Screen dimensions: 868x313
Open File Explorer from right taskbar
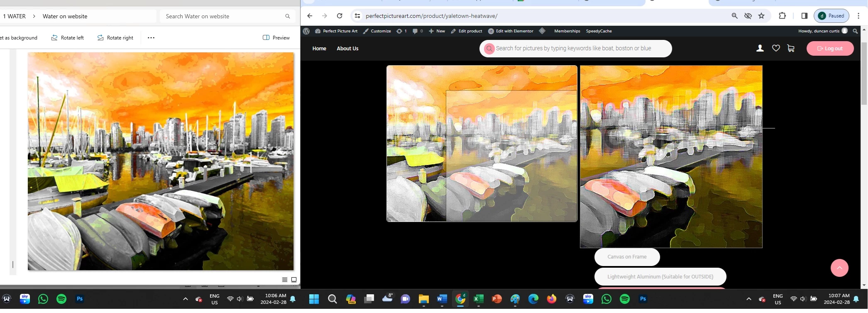(x=423, y=299)
